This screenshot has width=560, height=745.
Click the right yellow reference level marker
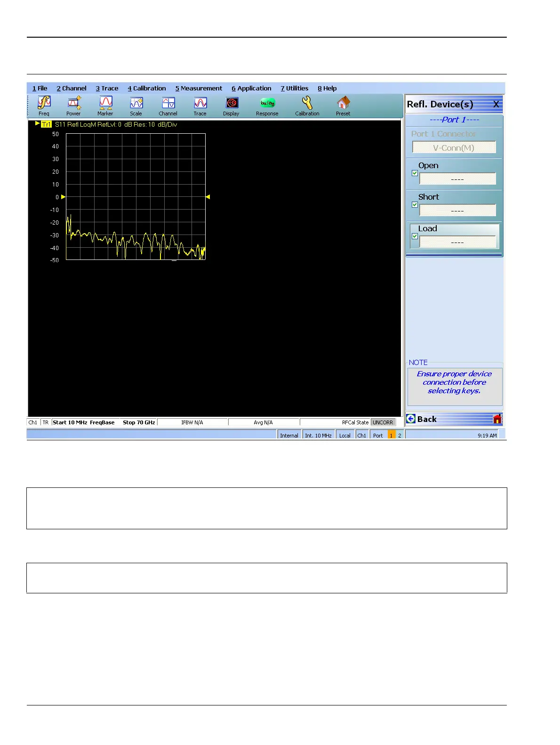pyautogui.click(x=208, y=197)
